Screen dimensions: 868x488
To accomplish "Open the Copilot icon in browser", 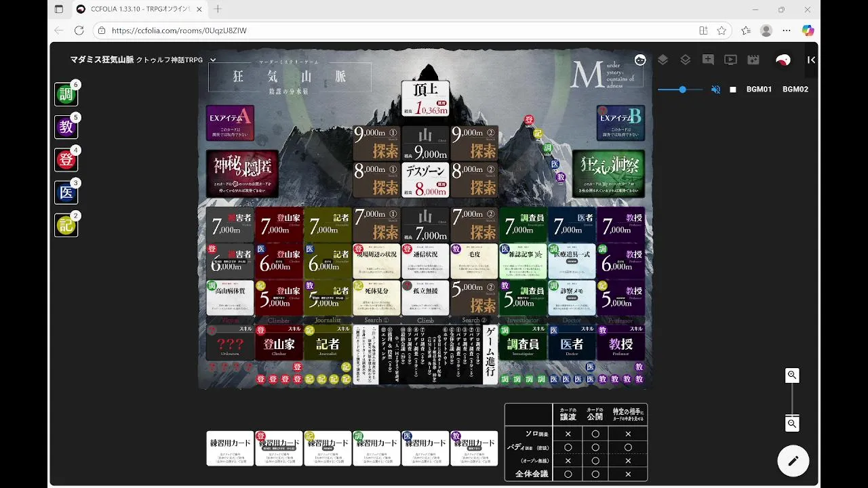I will click(808, 30).
